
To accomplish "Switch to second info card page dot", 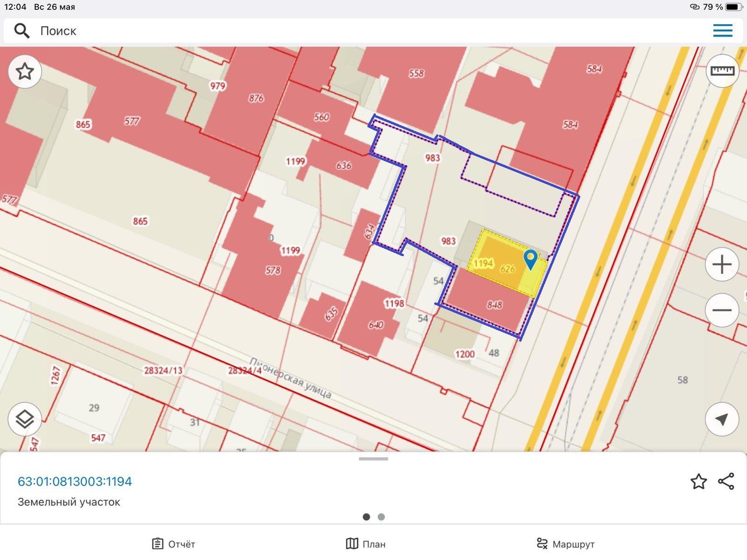I will click(x=381, y=517).
